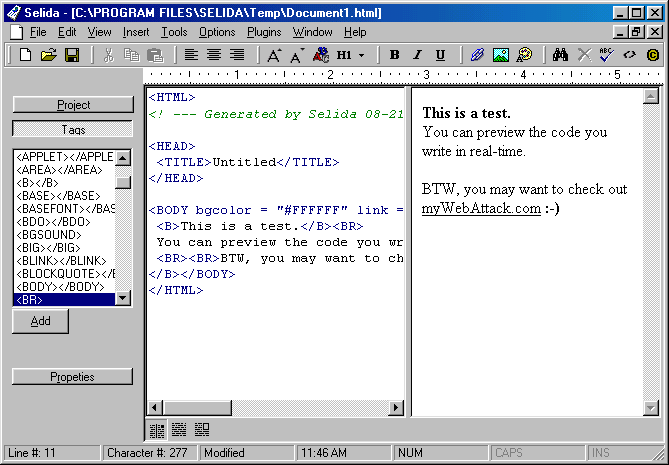Select the Tags panel button

tap(73, 129)
